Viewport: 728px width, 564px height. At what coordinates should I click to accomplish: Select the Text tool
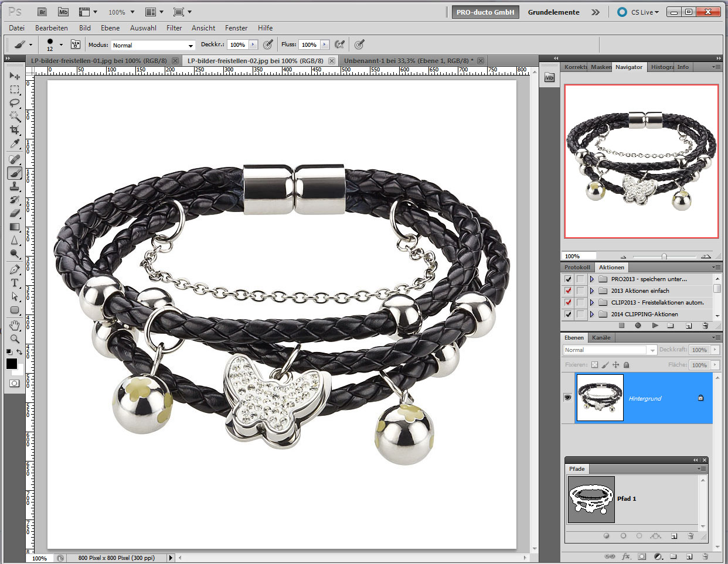15,283
